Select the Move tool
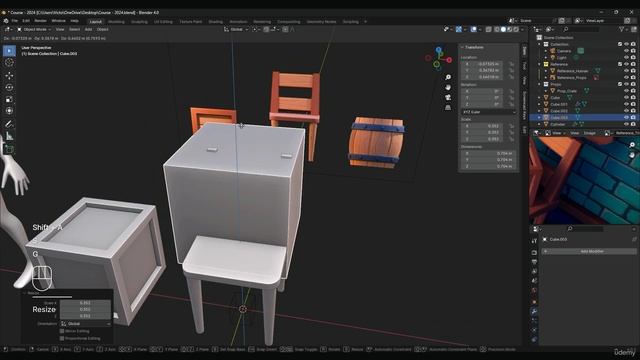 click(9, 76)
